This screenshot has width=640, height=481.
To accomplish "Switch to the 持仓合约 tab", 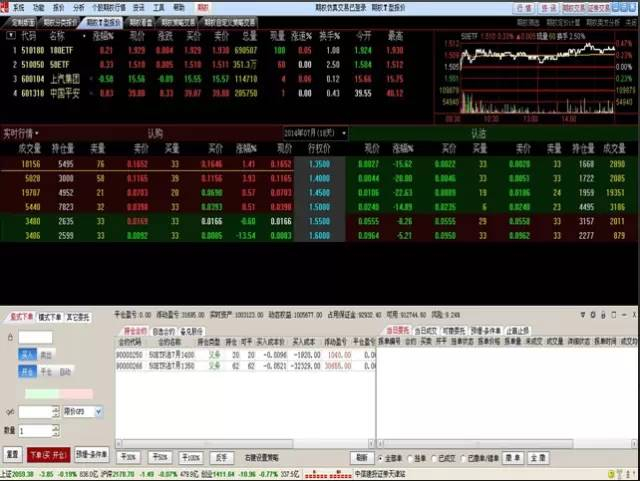I will (x=135, y=331).
